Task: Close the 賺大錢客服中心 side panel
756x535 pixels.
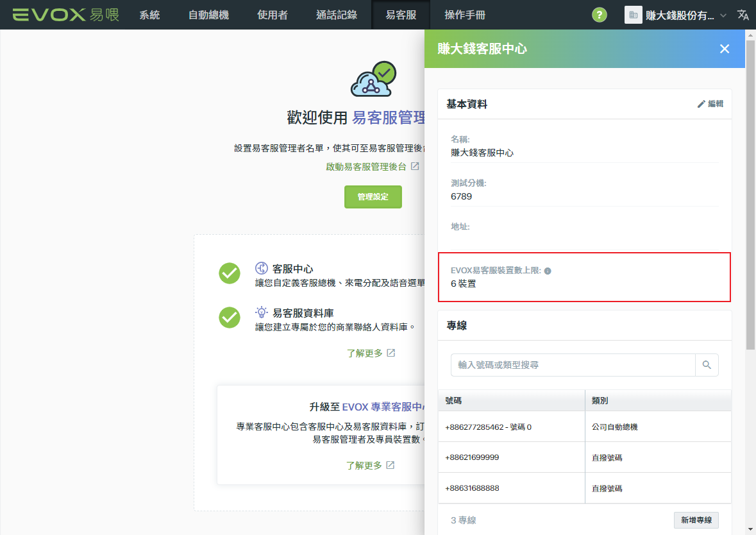Action: pos(724,49)
